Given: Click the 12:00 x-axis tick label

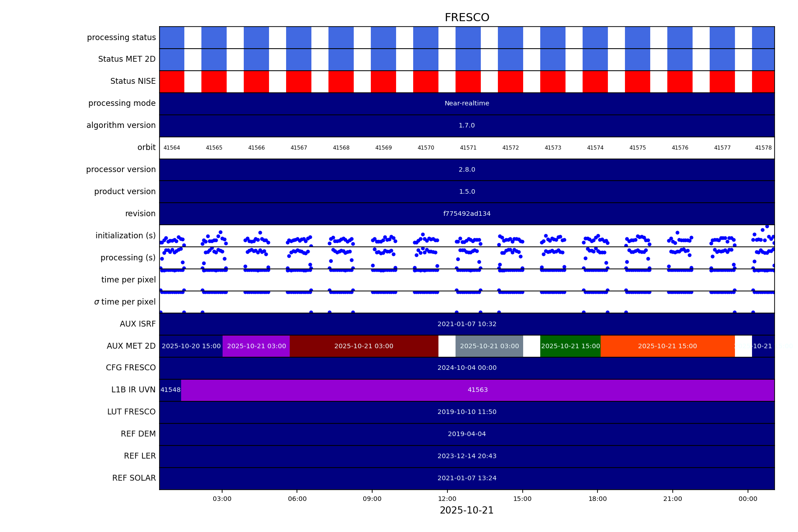Looking at the screenshot, I should [447, 499].
